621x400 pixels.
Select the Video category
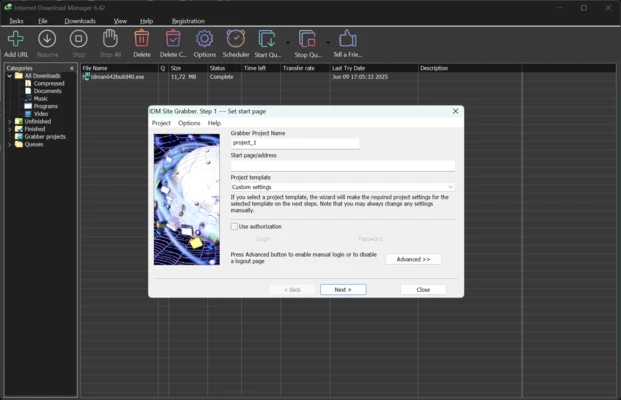tap(41, 114)
